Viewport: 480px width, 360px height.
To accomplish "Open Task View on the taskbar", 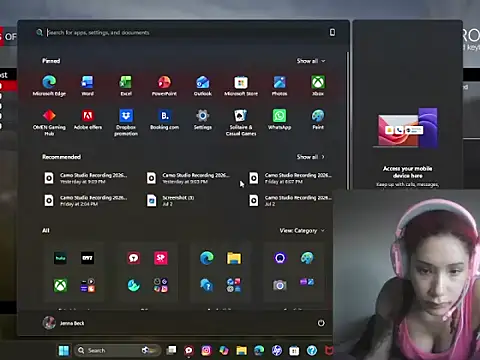I will point(172,350).
